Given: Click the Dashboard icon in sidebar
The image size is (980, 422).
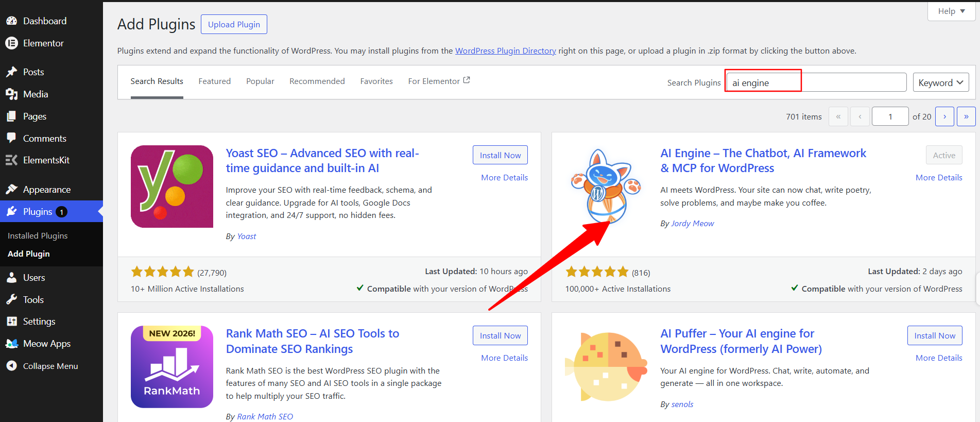Looking at the screenshot, I should (11, 21).
